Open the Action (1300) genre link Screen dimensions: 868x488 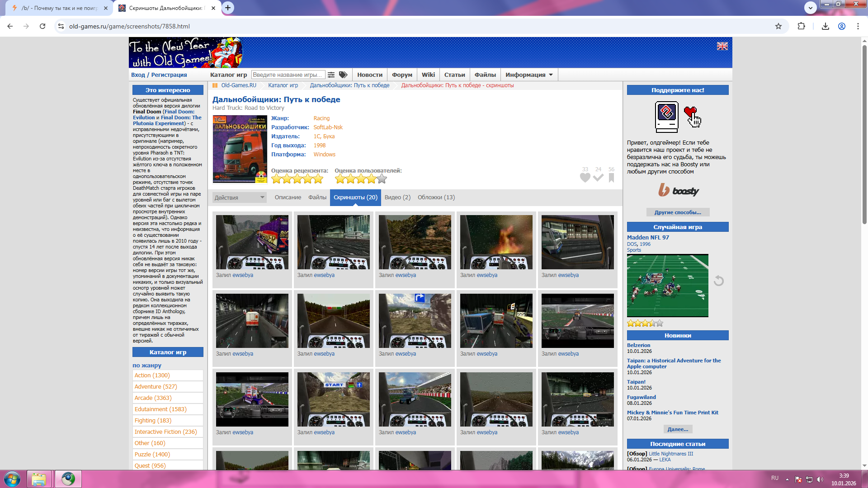coord(152,375)
